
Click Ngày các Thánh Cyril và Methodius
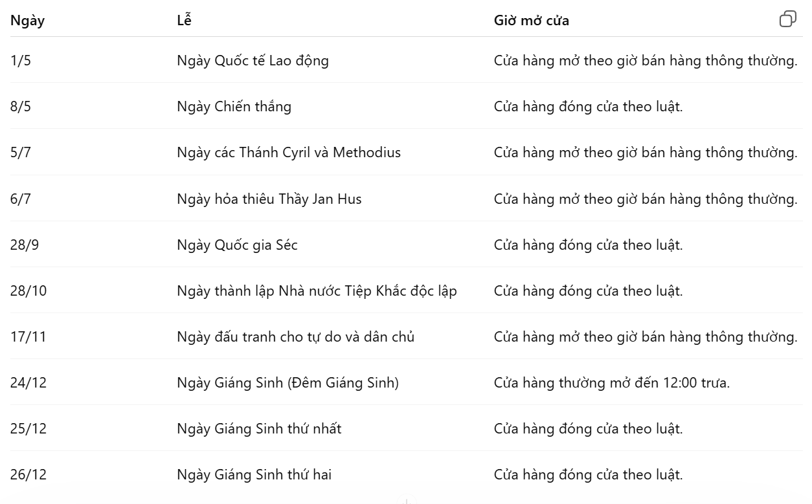[x=289, y=153]
